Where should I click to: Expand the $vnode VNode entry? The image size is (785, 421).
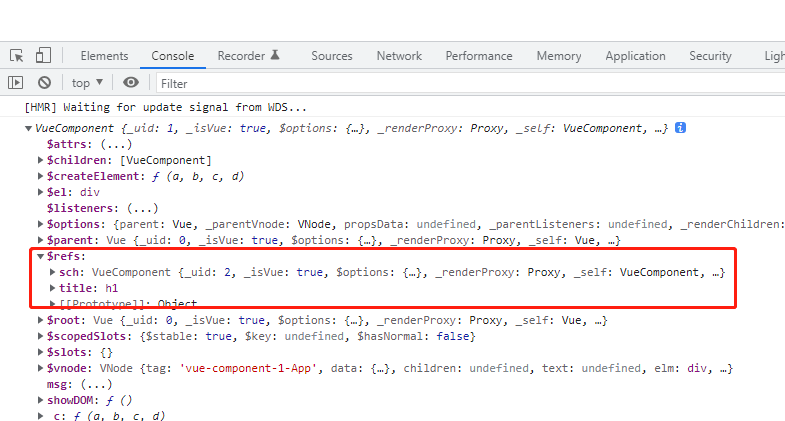pos(41,368)
